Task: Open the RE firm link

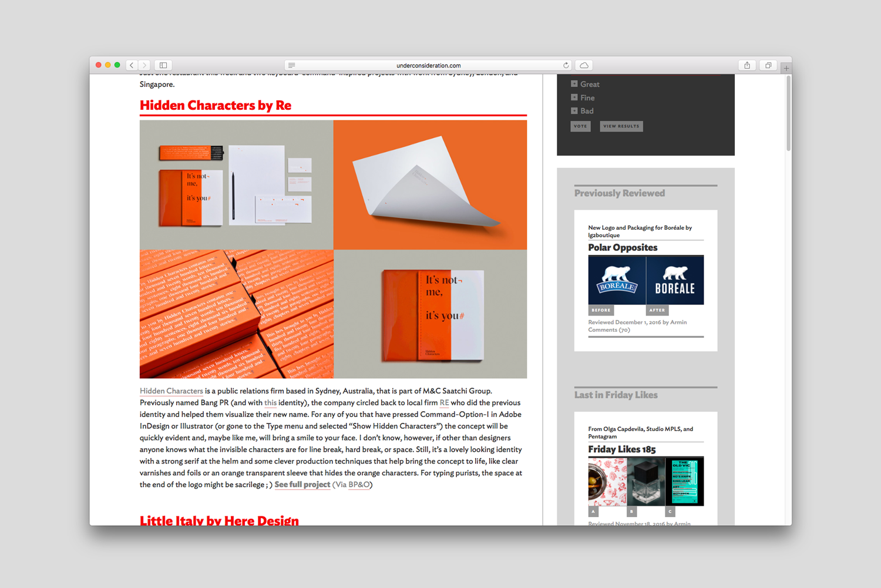Action: pos(444,402)
